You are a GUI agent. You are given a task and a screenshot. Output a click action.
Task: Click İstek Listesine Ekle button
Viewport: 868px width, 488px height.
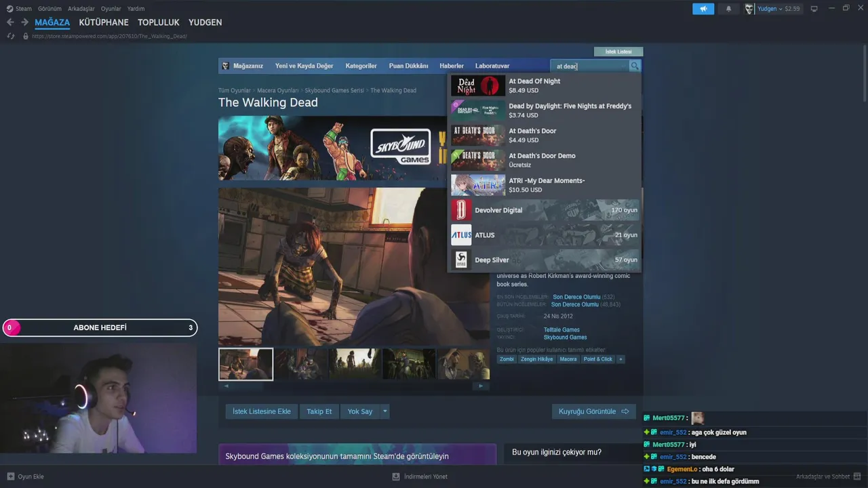(x=262, y=411)
